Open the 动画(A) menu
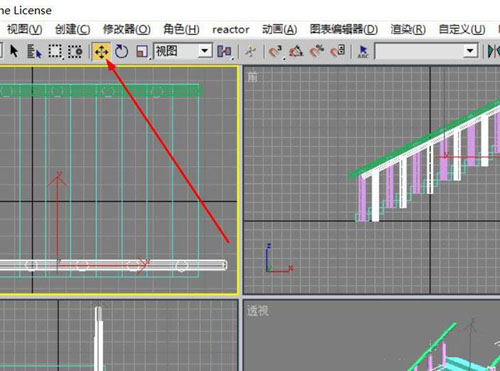Viewport: 500px width, 371px height. [x=279, y=29]
